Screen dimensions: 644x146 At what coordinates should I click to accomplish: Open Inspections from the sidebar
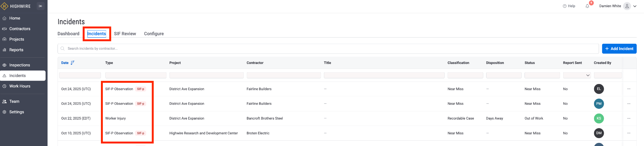(19, 65)
